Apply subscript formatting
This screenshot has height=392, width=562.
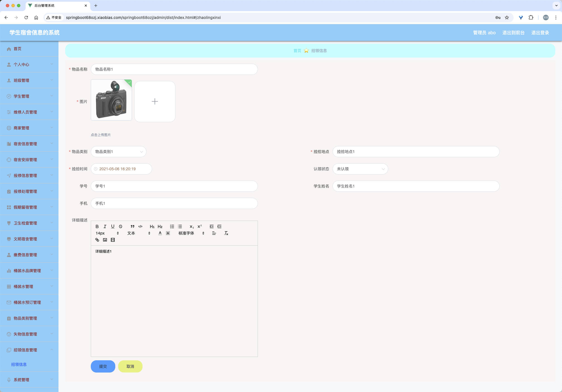point(192,226)
